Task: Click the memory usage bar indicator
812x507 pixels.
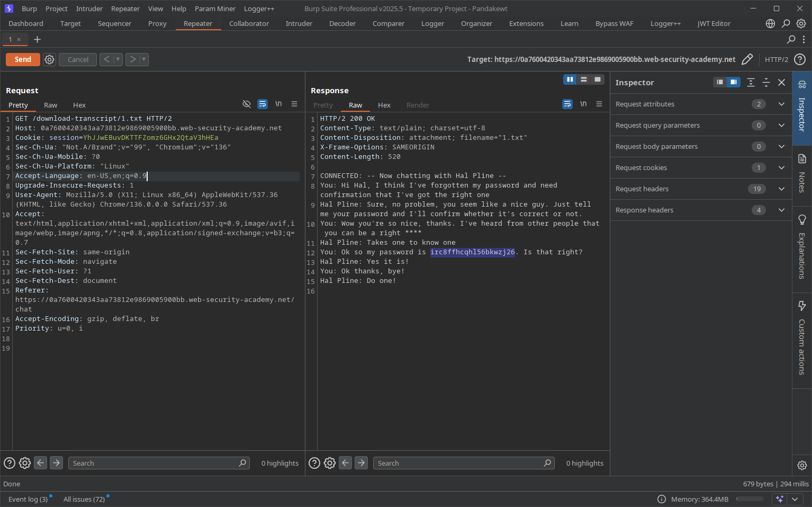Action: (x=750, y=499)
